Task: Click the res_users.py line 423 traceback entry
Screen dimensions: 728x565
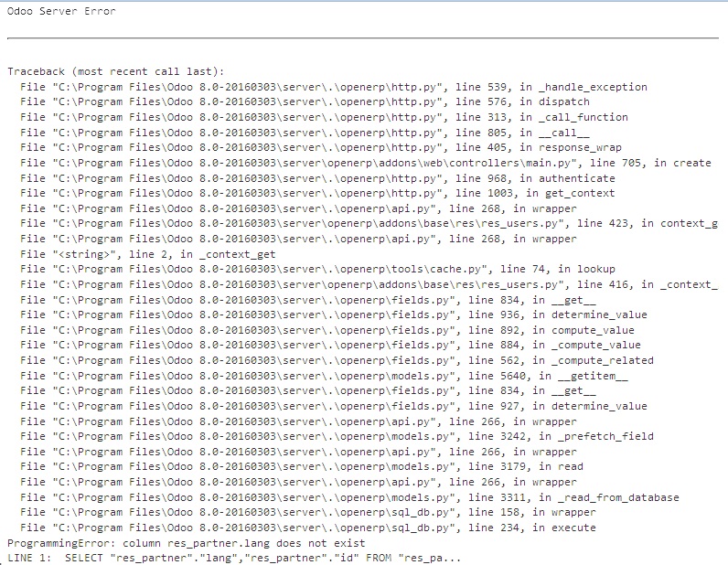Action: [369, 223]
